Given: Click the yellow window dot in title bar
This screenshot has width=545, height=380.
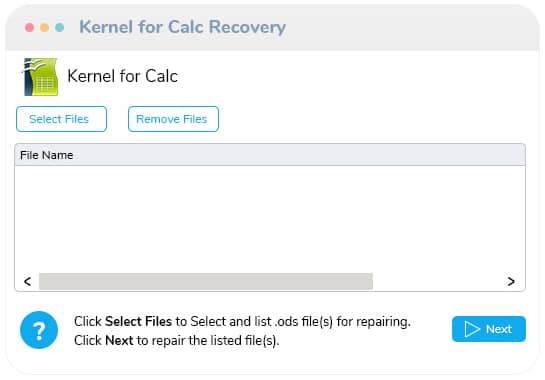Looking at the screenshot, I should point(44,27).
